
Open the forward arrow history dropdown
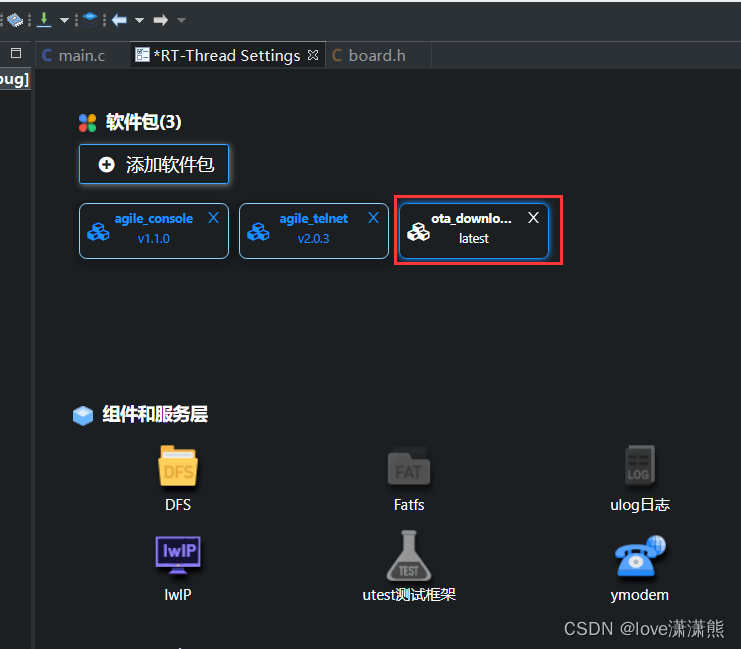(x=181, y=20)
